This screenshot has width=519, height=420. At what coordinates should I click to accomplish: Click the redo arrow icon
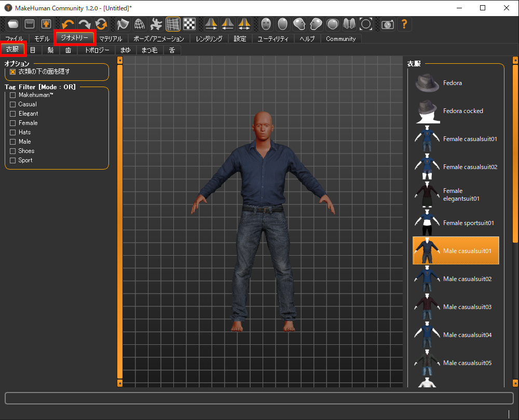pyautogui.click(x=85, y=24)
